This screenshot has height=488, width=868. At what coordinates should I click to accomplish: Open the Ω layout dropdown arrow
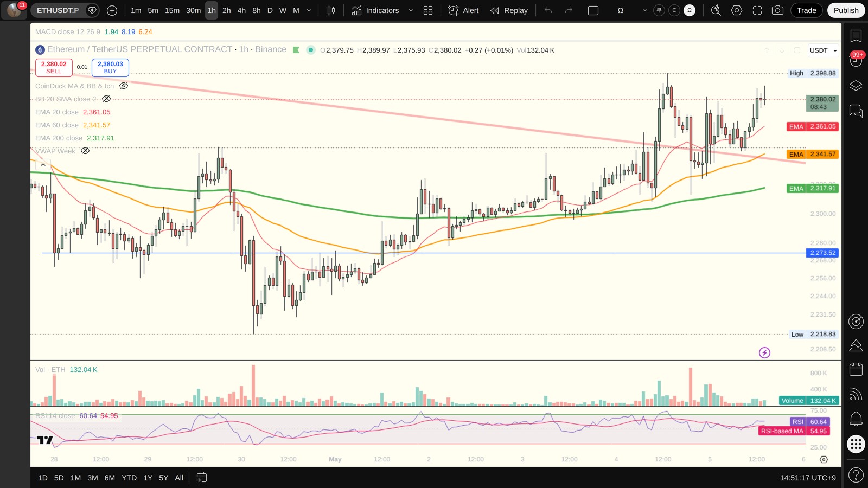(644, 10)
